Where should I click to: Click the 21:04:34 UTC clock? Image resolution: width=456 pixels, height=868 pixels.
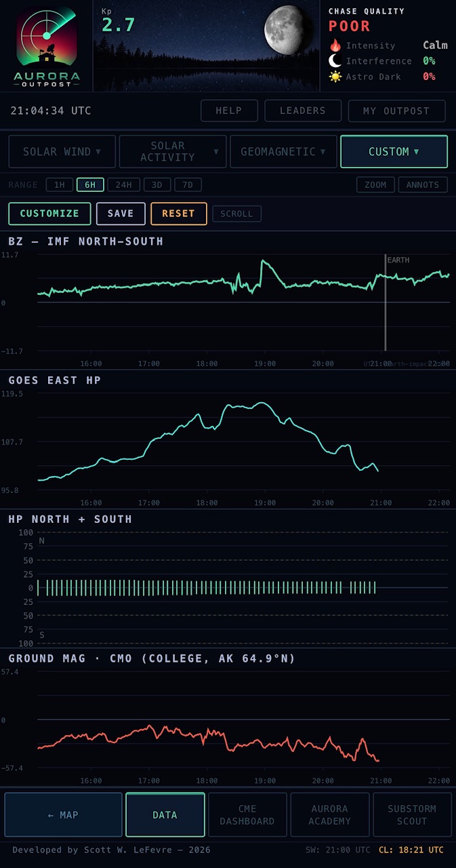[51, 111]
